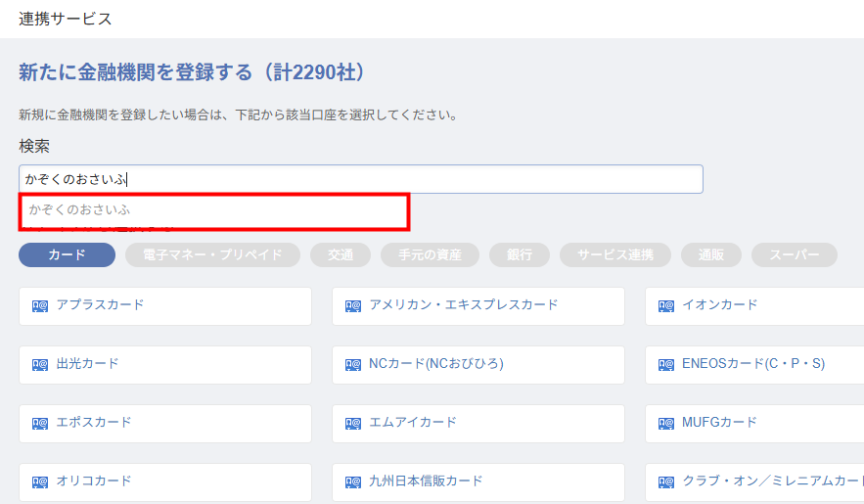Click the card icon beside エムアイカード
Screen dimensions: 864x504
tap(352, 424)
